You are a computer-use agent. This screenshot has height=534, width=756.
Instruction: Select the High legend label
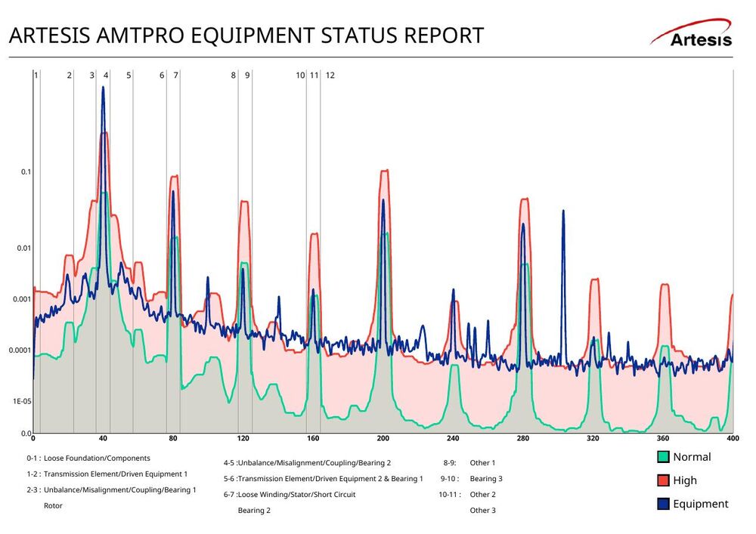click(685, 480)
